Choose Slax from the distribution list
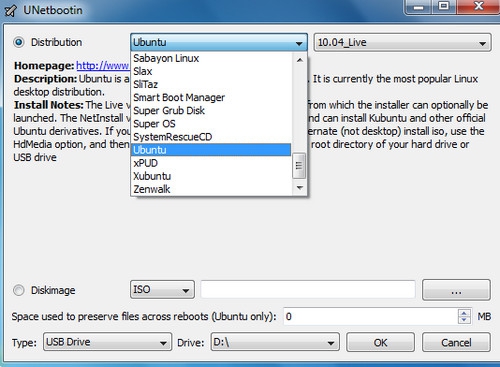This screenshot has height=367, width=500. point(211,71)
